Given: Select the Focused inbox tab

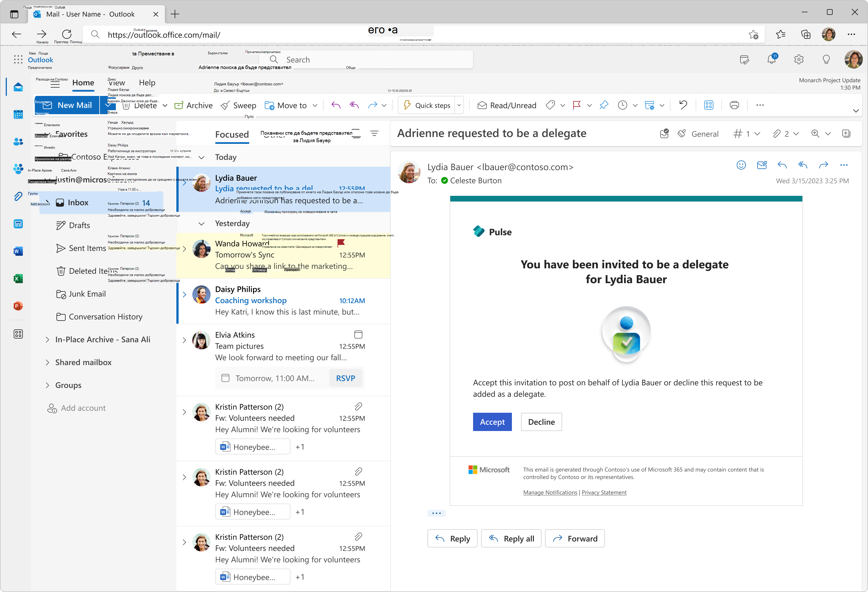Looking at the screenshot, I should [232, 134].
